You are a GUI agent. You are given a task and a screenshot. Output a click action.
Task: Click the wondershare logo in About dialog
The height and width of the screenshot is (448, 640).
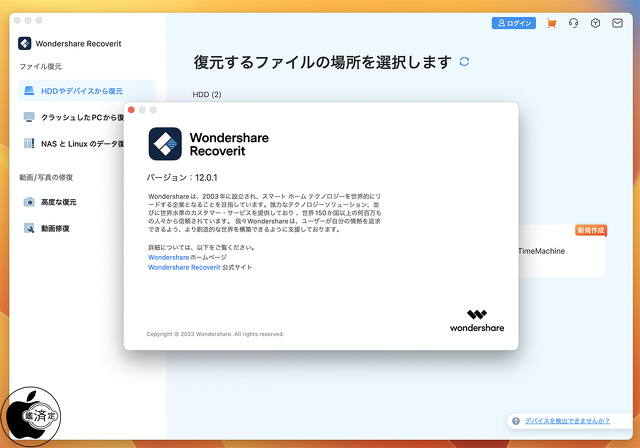477,321
